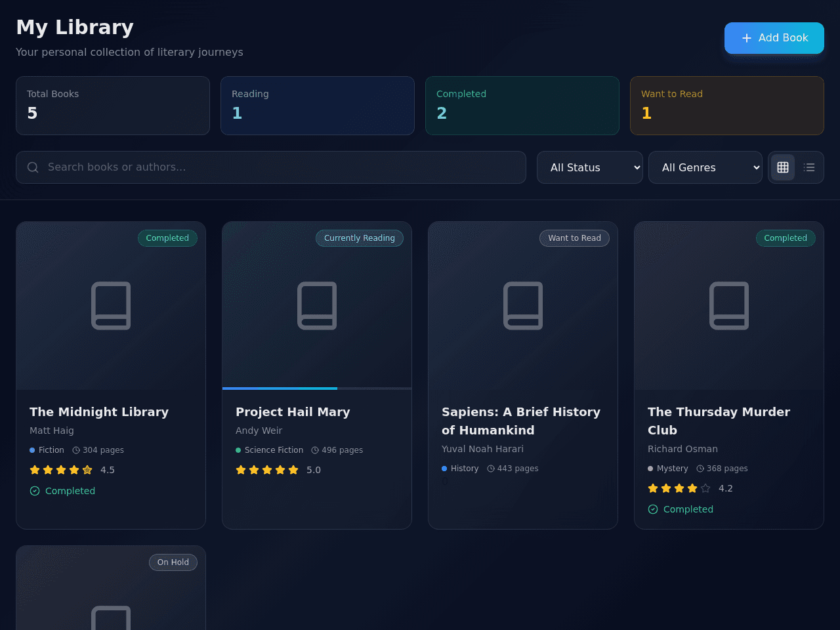Click the Science Fiction genre tag
The image size is (840, 630).
click(x=270, y=450)
